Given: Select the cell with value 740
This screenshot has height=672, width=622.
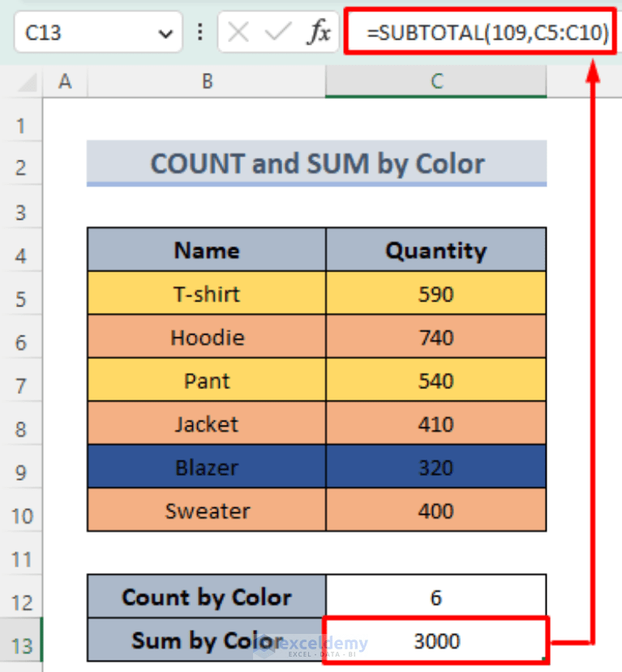Looking at the screenshot, I should (436, 337).
